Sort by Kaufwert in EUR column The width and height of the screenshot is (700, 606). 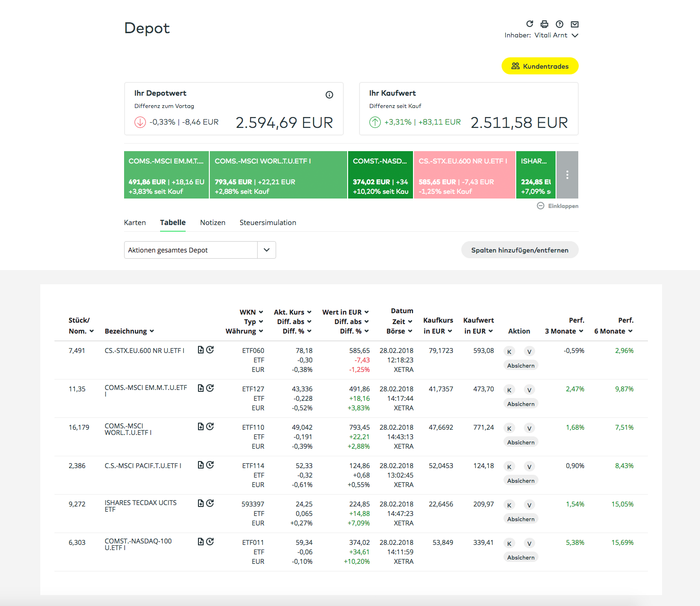click(478, 326)
